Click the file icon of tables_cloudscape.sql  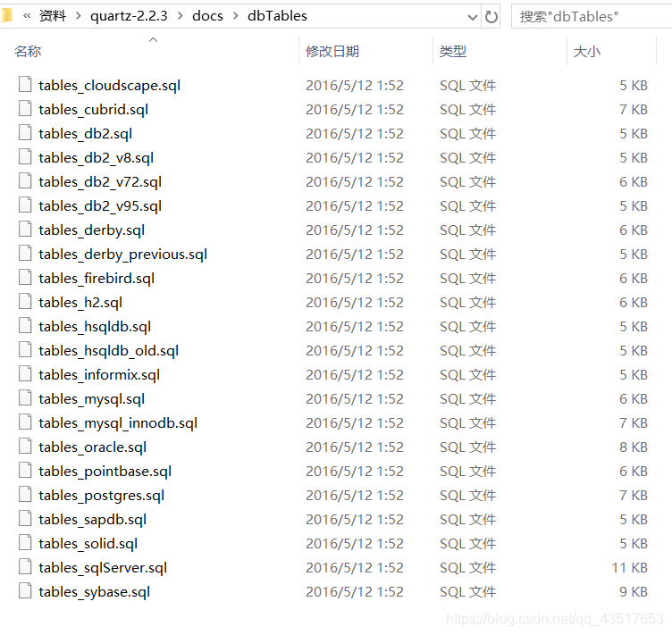(25, 84)
